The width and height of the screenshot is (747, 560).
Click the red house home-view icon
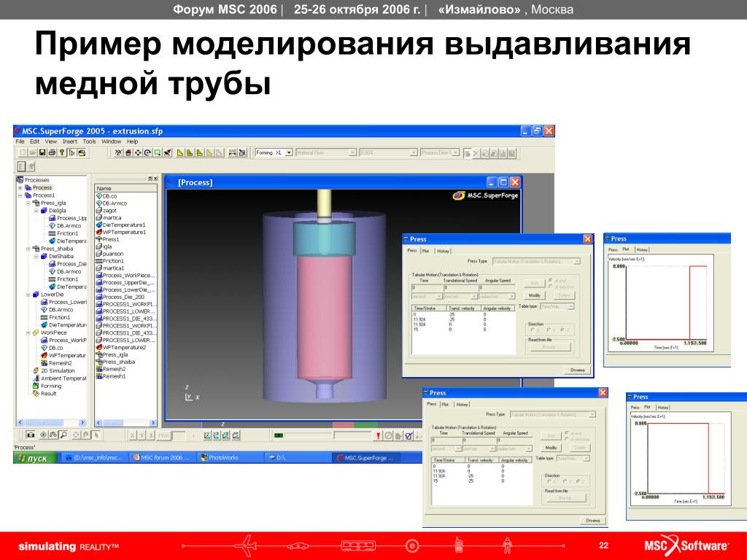tap(128, 153)
